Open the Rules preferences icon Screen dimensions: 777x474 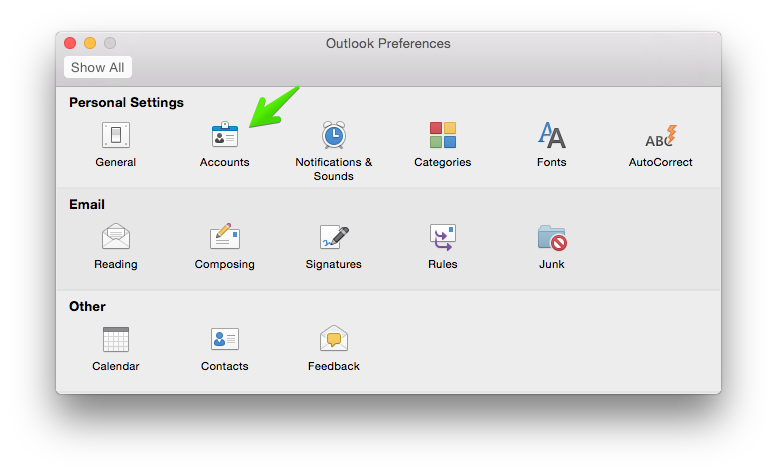443,237
